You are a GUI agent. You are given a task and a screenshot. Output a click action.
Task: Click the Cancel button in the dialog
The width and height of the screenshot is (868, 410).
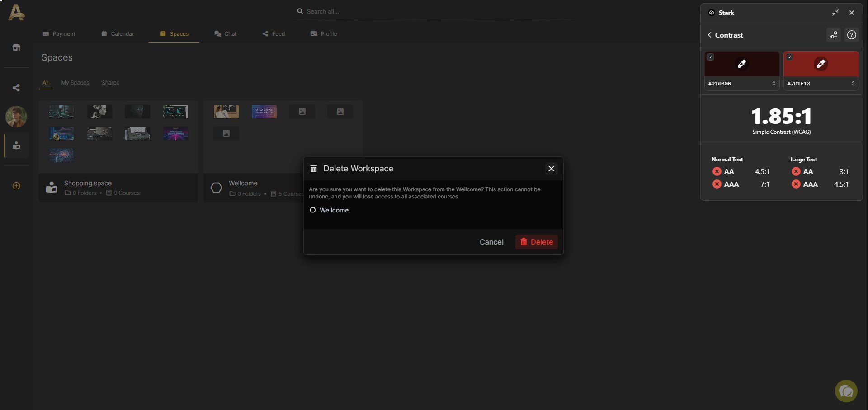[x=491, y=242]
